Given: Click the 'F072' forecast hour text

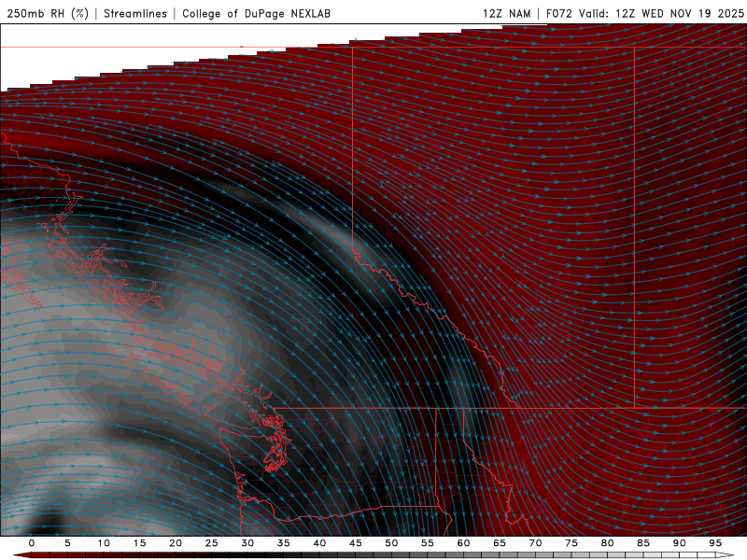Looking at the screenshot, I should point(559,13).
